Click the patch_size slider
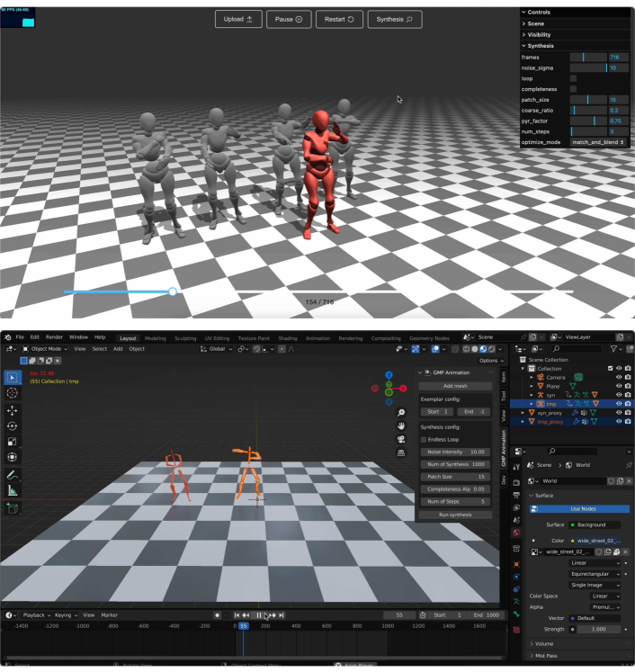Image resolution: width=635 pixels, height=672 pixels. click(587, 100)
